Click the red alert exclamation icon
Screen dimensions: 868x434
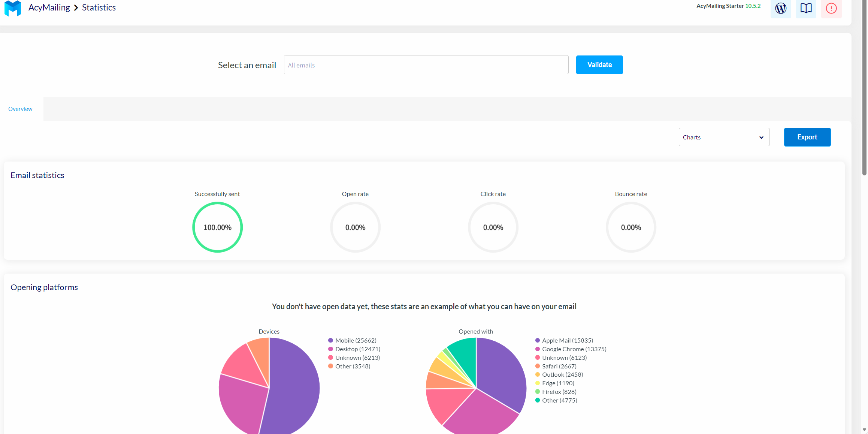(831, 8)
